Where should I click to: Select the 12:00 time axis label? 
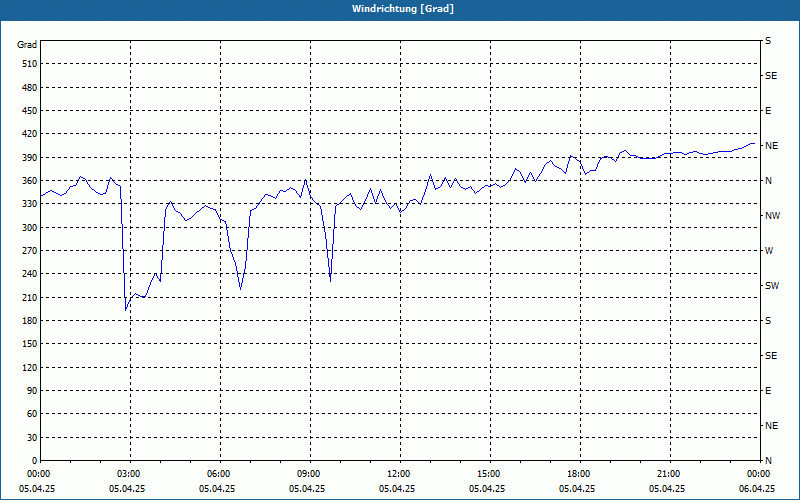[x=400, y=473]
